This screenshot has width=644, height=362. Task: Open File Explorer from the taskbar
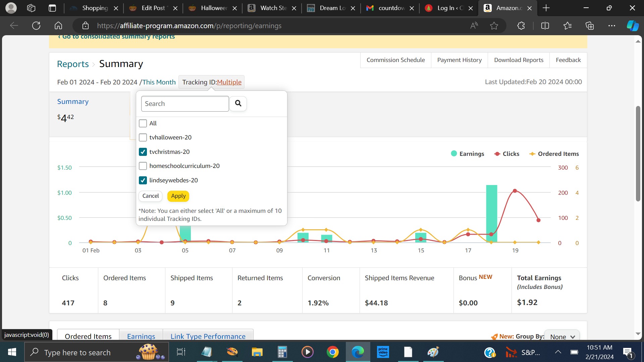[257, 352]
